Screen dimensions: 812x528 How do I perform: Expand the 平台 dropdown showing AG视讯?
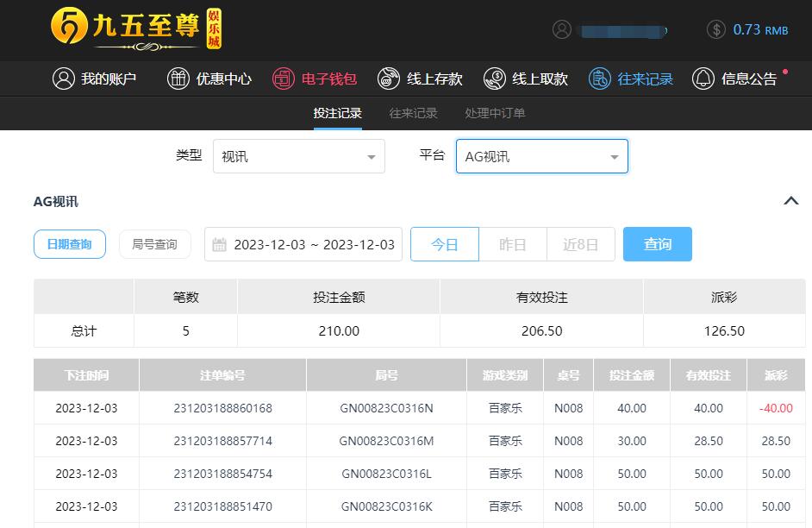click(x=541, y=157)
